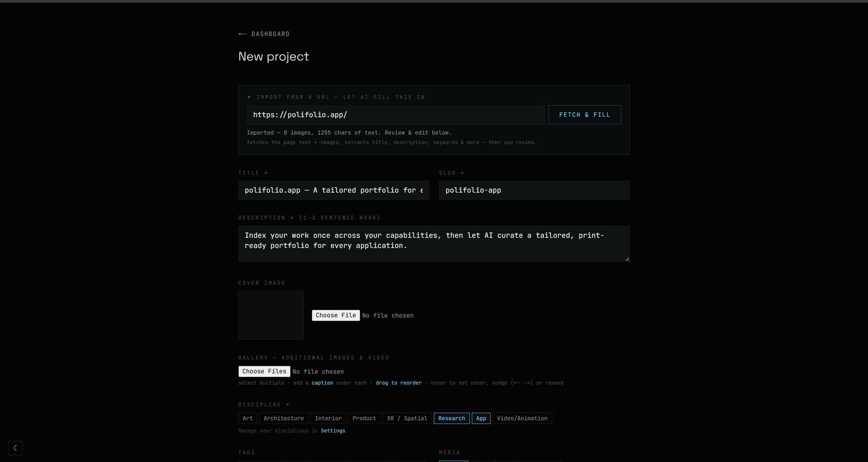This screenshot has height=462, width=868.
Task: Toggle the dark mode moon icon
Action: 15,448
